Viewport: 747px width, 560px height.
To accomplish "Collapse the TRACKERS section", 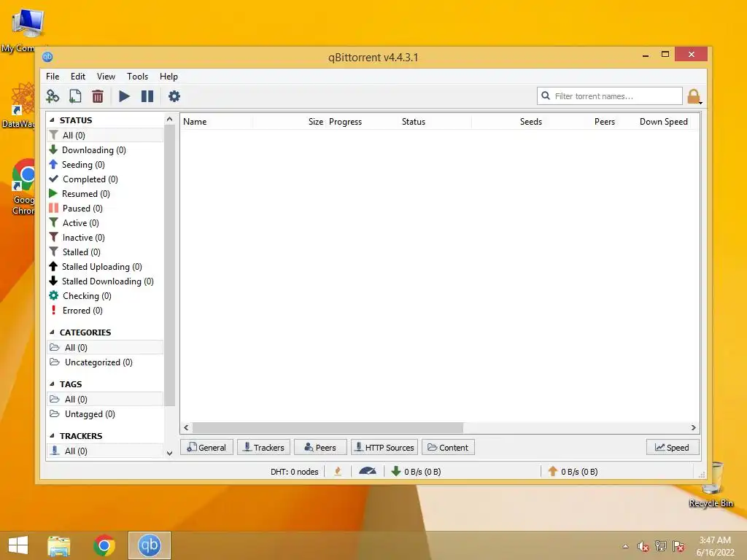I will pyautogui.click(x=52, y=436).
